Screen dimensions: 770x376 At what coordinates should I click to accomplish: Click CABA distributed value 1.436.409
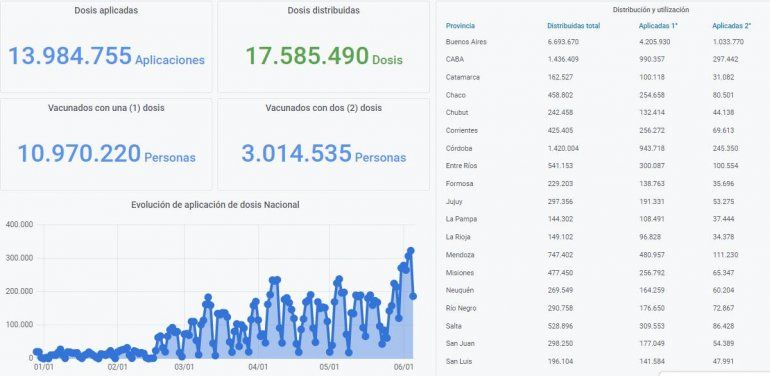(x=563, y=59)
